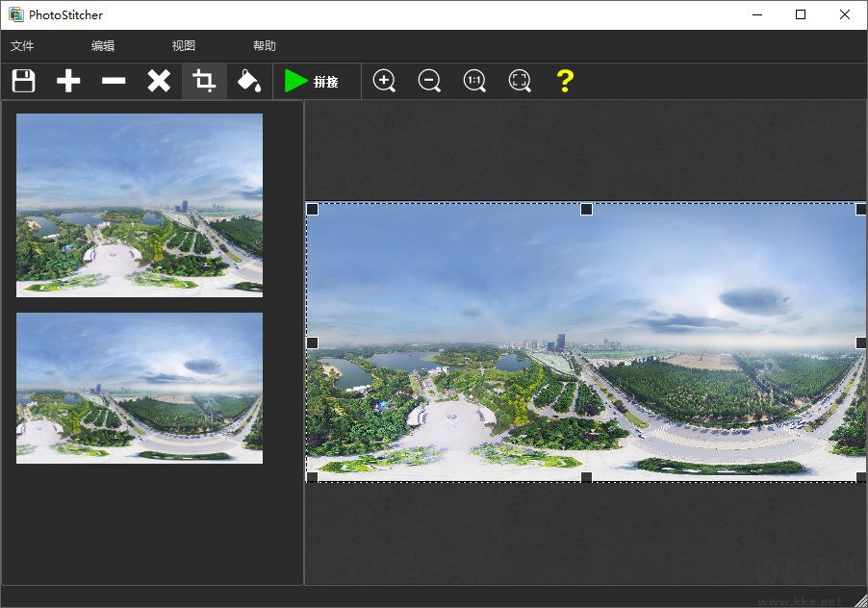Clear all images with the X icon

point(158,81)
